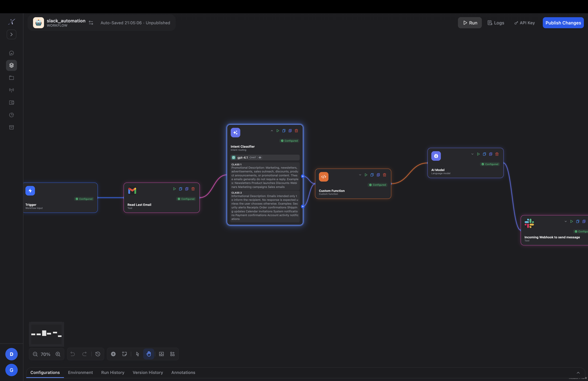Image resolution: width=588 pixels, height=381 pixels.
Task: Delete the Intent Classifier node
Action: [x=296, y=131]
